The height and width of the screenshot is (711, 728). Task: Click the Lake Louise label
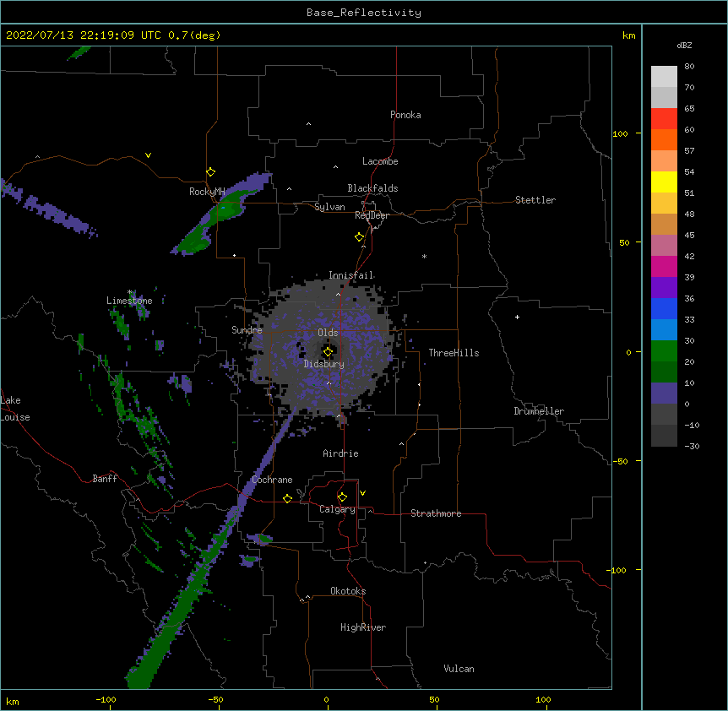pos(15,409)
